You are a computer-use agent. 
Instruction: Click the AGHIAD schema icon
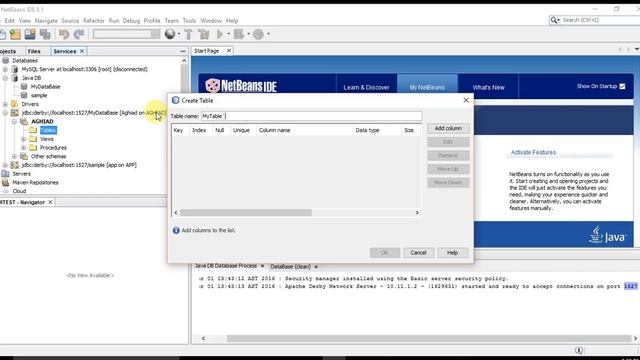coord(24,121)
